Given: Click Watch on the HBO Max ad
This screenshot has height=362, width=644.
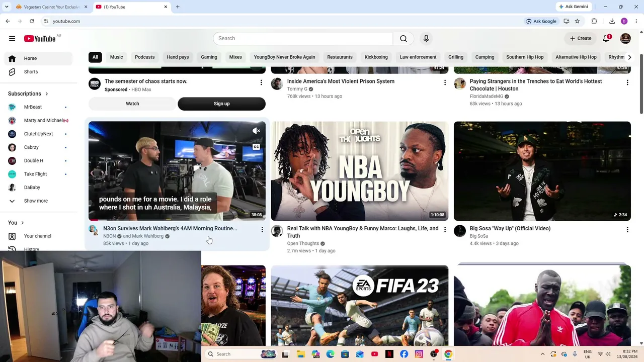Looking at the screenshot, I should click(x=132, y=104).
